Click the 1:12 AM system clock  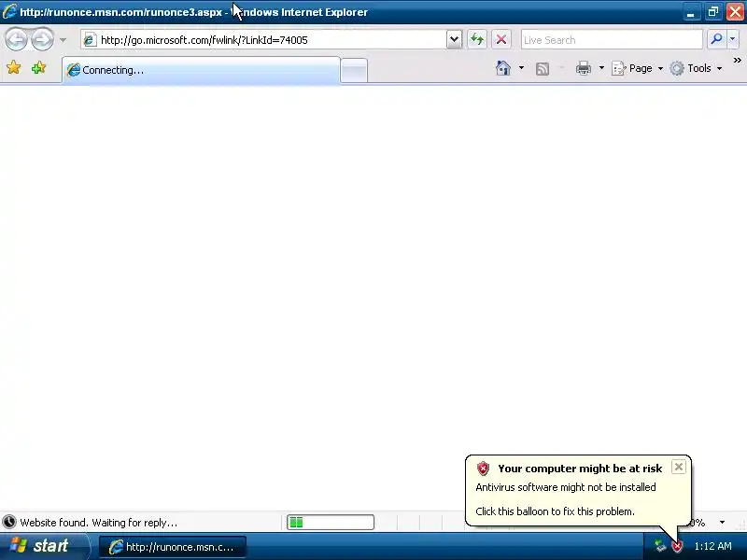pos(712,546)
